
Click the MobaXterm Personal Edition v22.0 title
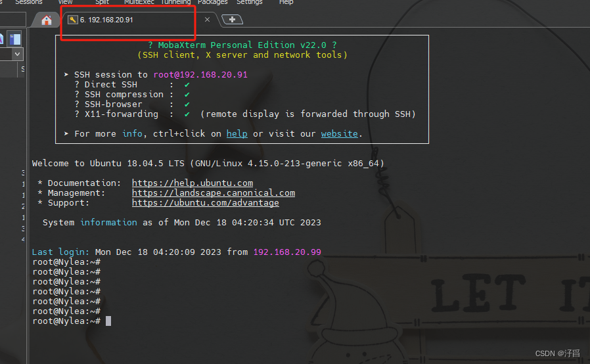[x=242, y=45]
